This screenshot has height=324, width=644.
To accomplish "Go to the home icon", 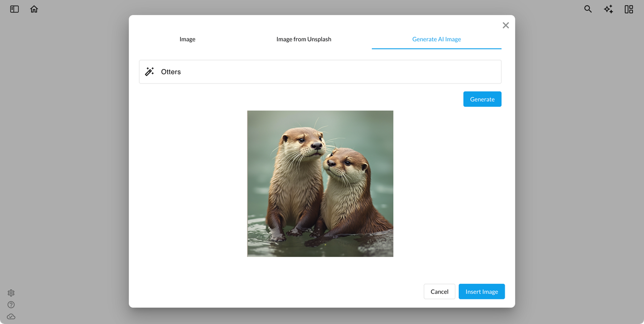I will 34,9.
